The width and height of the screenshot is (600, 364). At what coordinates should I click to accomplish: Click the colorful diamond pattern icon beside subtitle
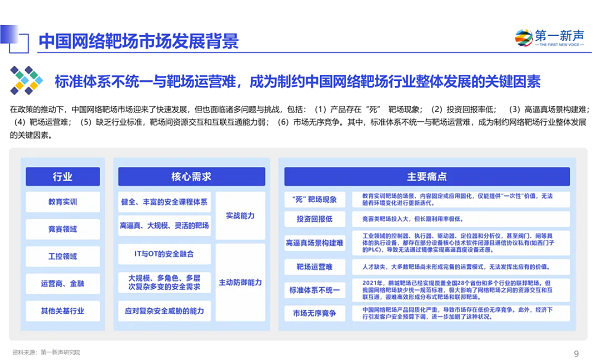(26, 80)
